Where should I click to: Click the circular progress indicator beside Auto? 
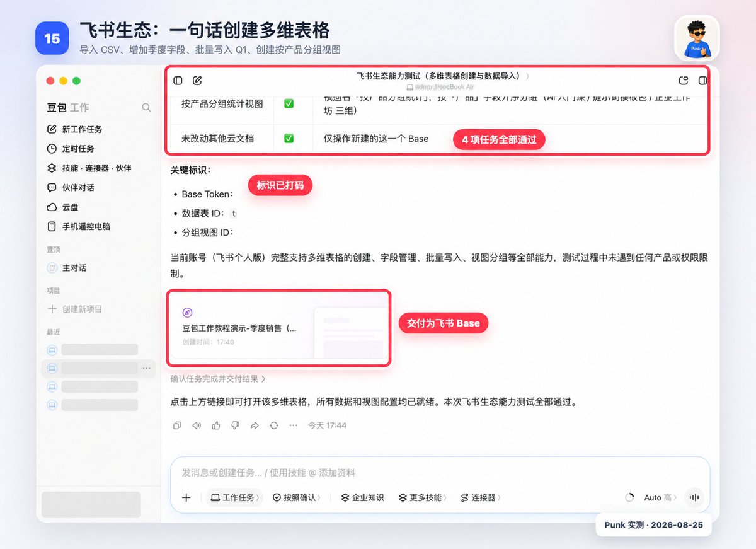(629, 497)
